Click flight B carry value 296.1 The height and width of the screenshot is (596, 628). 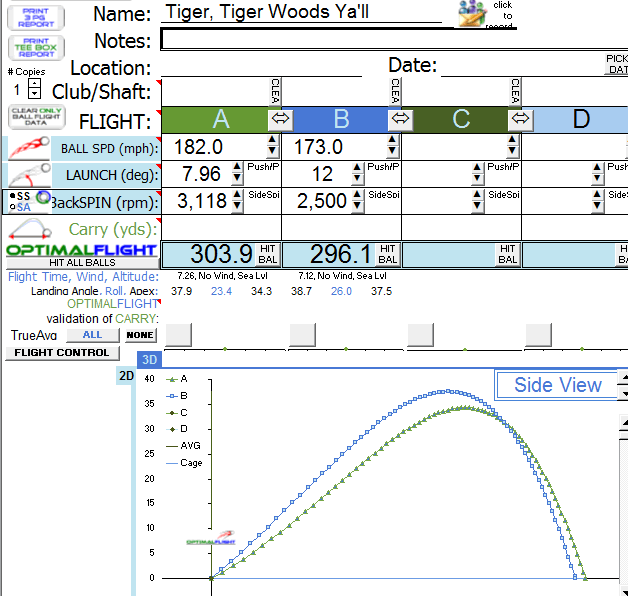tap(340, 254)
